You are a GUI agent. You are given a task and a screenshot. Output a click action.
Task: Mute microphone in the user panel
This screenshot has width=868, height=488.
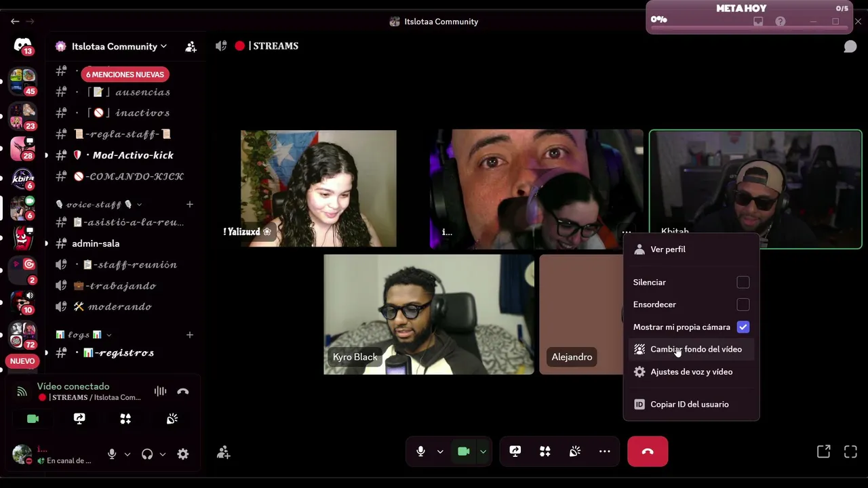coord(112,454)
